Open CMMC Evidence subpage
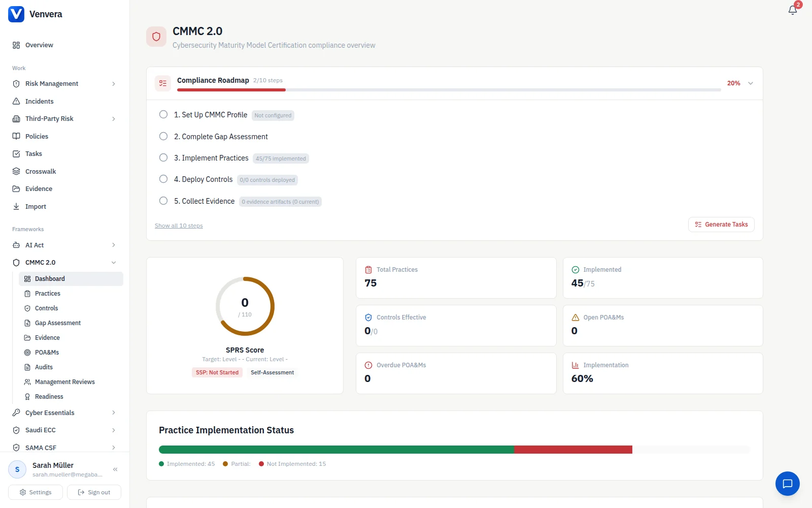The image size is (812, 508). [x=71, y=338]
